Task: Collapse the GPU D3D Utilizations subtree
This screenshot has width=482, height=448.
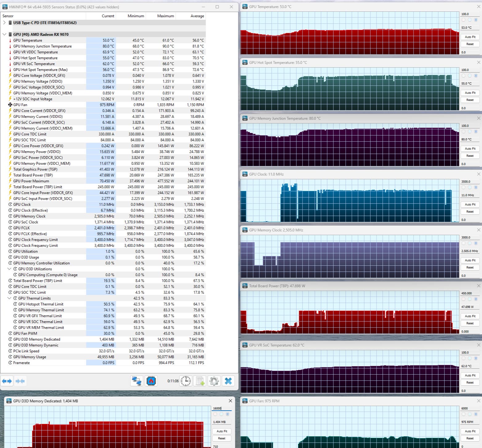Action: 9,269
